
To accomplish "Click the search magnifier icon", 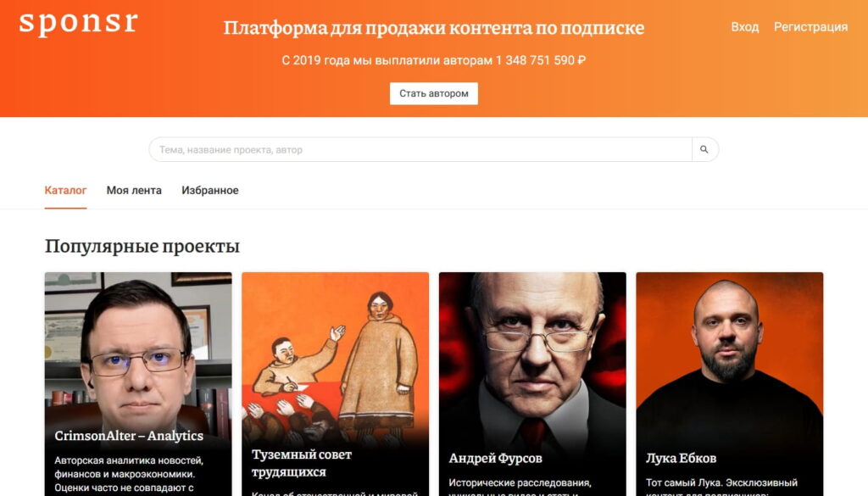I will point(704,149).
